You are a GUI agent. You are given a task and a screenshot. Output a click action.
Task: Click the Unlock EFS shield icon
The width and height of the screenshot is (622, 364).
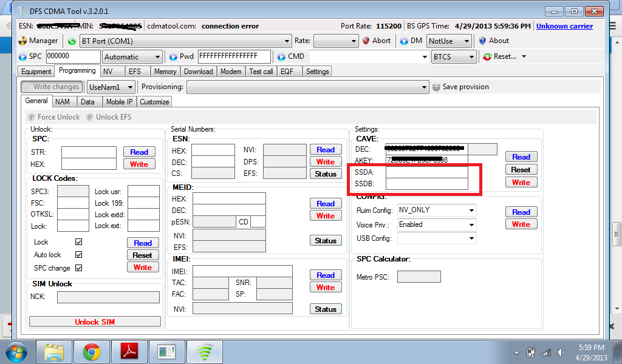(x=89, y=117)
